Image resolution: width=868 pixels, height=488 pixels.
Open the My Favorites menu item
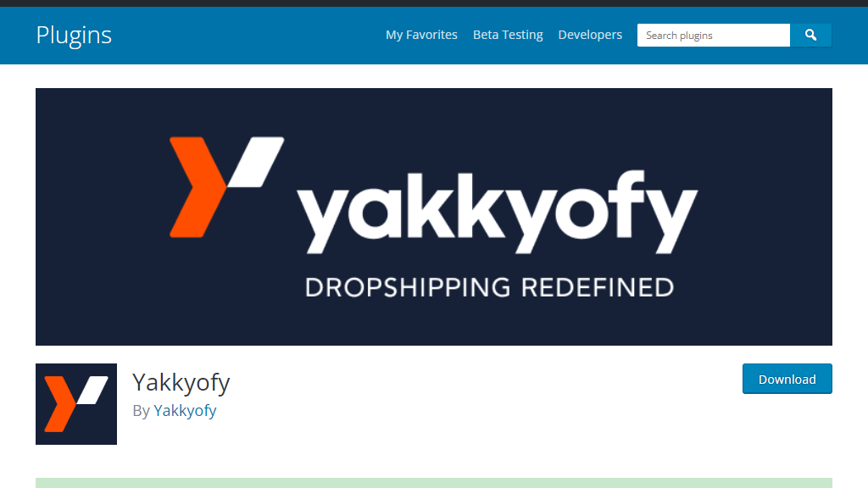[421, 35]
